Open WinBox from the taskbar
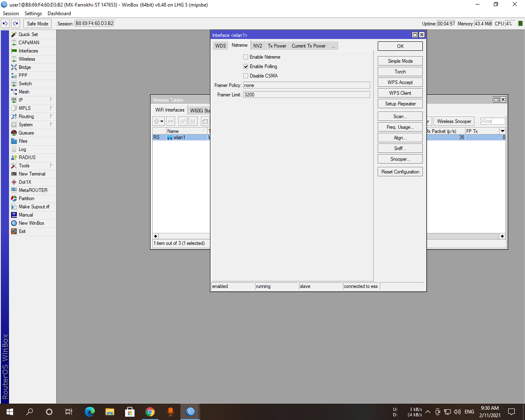This screenshot has height=420, width=525. pos(190,411)
